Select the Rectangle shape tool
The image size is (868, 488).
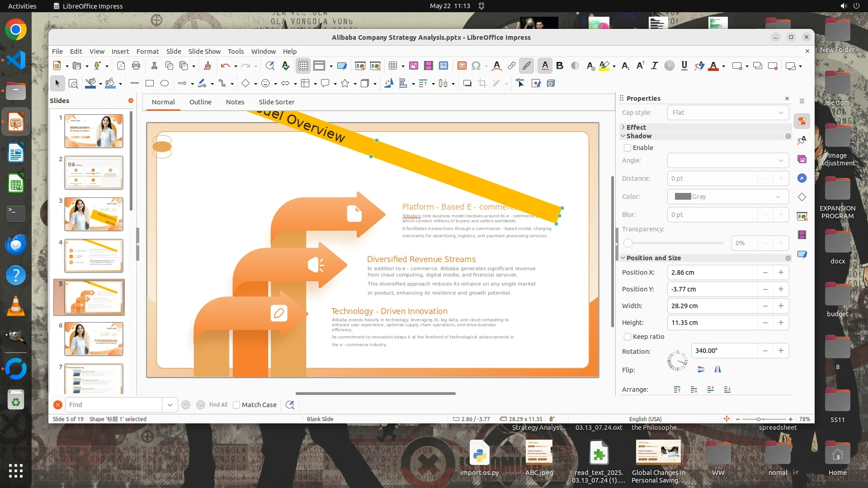coord(150,83)
